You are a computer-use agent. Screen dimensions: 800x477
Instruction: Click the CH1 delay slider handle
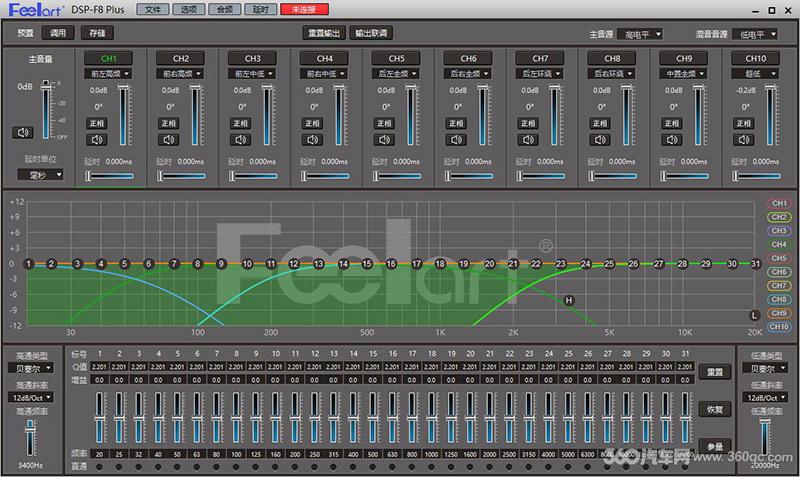point(88,176)
